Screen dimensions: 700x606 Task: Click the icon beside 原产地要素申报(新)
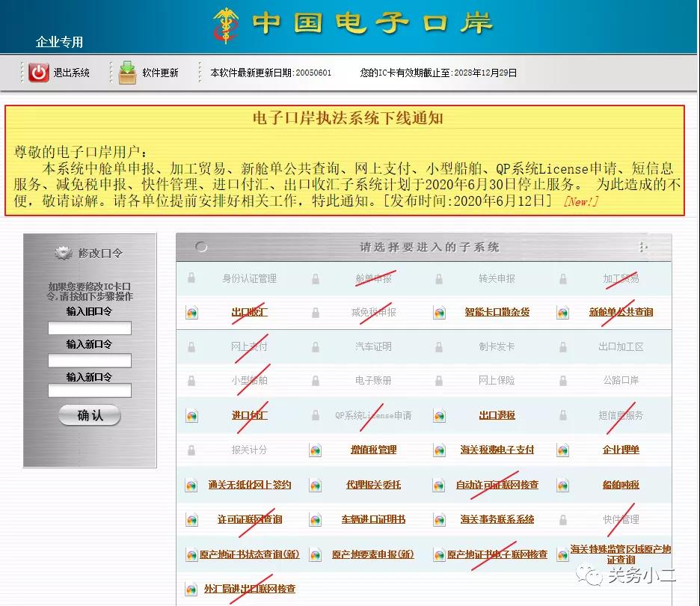315,554
